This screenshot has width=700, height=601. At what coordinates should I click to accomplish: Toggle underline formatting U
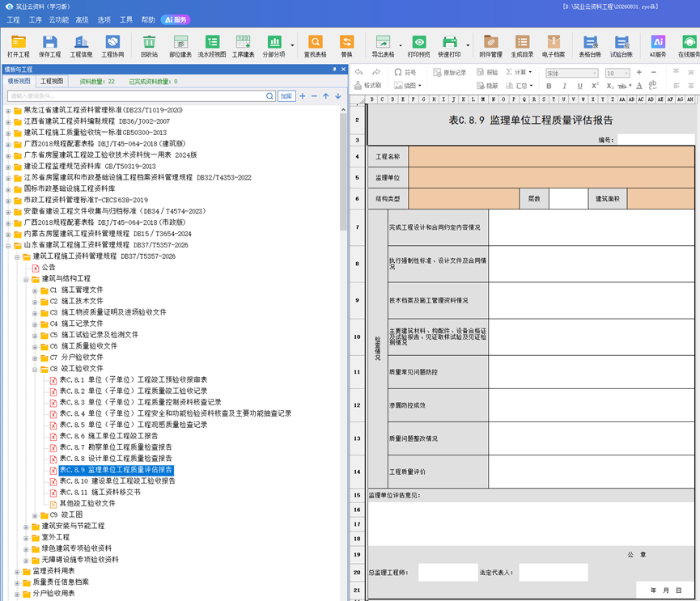click(579, 86)
